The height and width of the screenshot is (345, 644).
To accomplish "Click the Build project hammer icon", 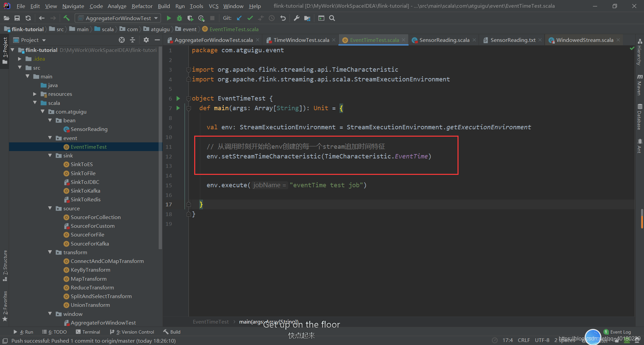I will pos(66,18).
